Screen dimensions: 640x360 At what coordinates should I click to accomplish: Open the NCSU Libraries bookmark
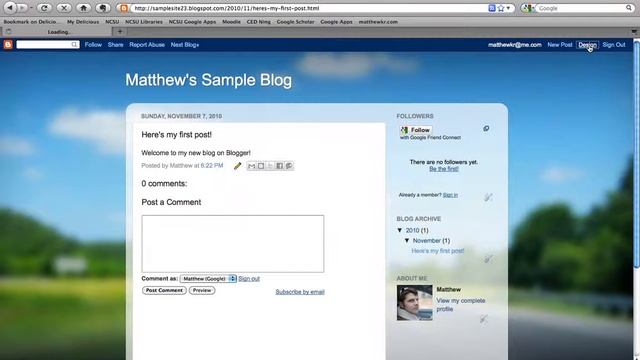click(x=144, y=22)
